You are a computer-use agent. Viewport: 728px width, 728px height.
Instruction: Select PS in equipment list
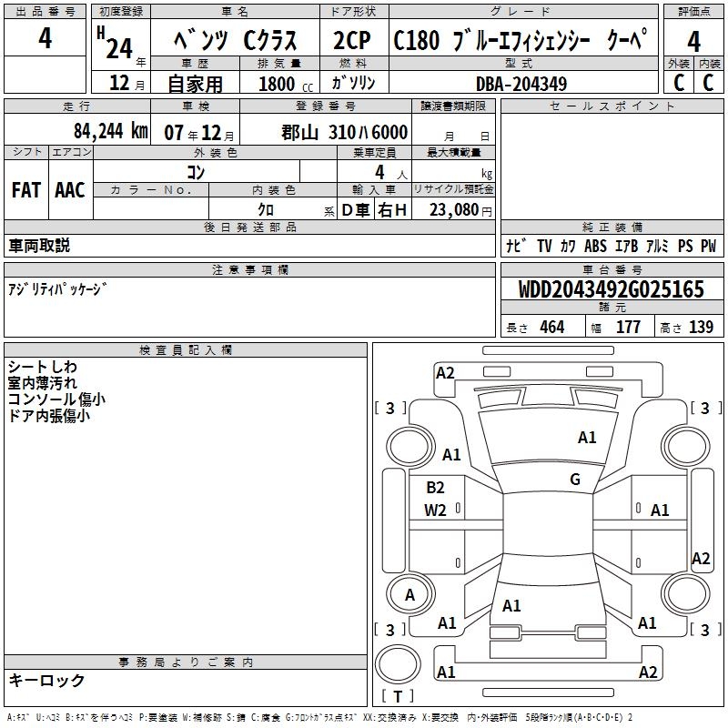(x=685, y=246)
